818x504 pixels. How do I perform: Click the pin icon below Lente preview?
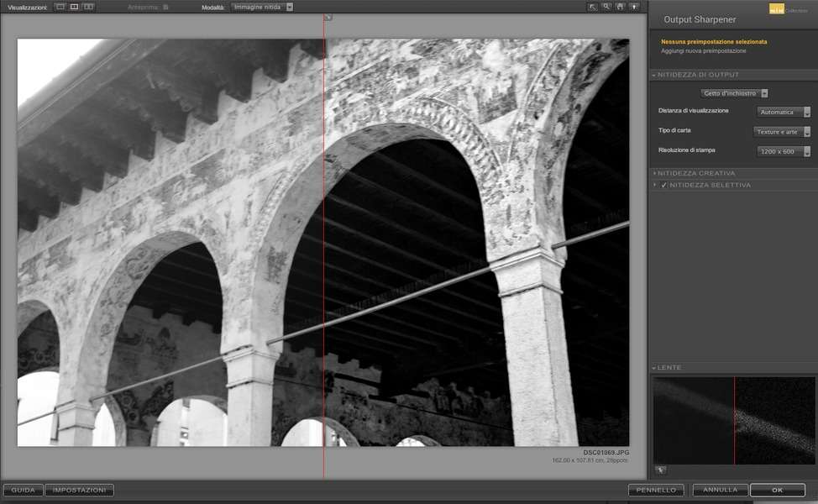(661, 470)
